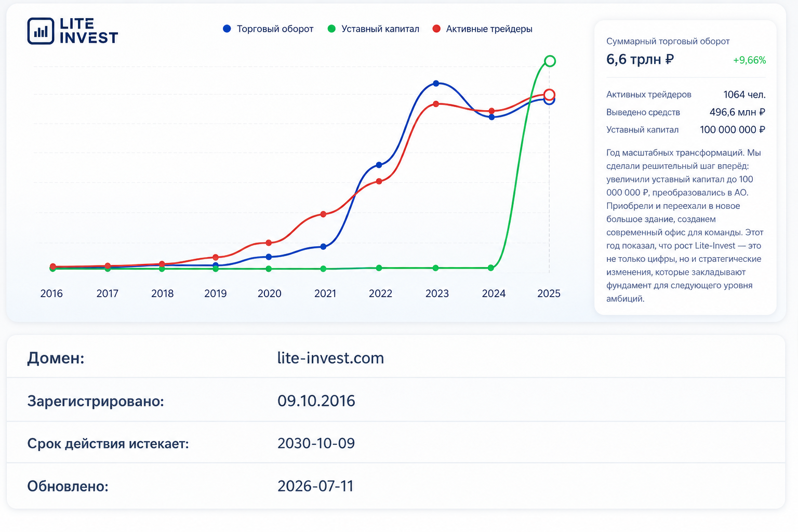798x532 pixels.
Task: Click the 6,6 трлн ₽ total value
Action: [x=640, y=59]
